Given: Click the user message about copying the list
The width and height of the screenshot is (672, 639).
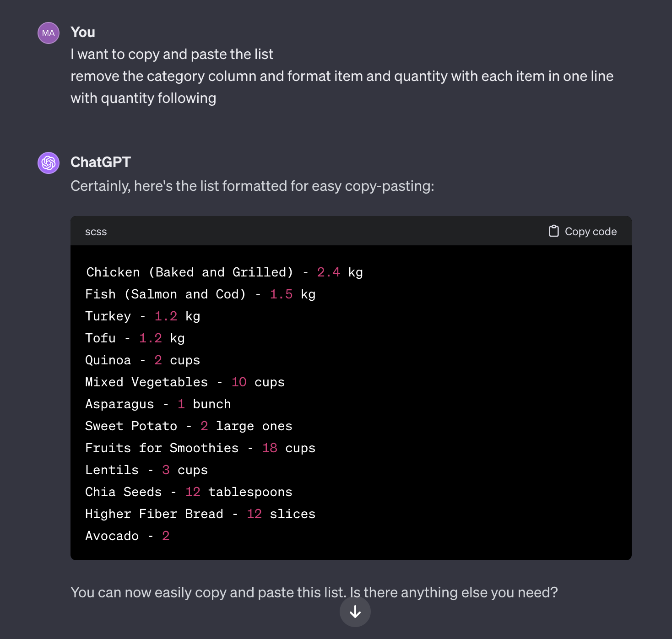Looking at the screenshot, I should 341,76.
